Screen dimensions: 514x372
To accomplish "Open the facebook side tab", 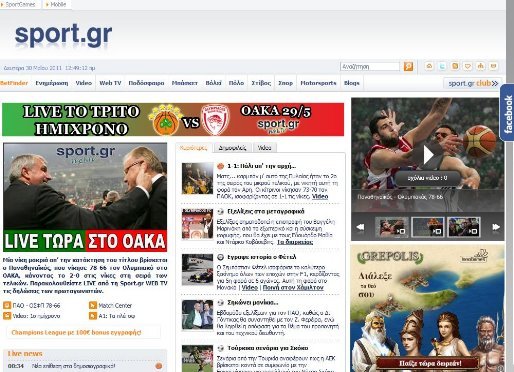I will click(507, 113).
